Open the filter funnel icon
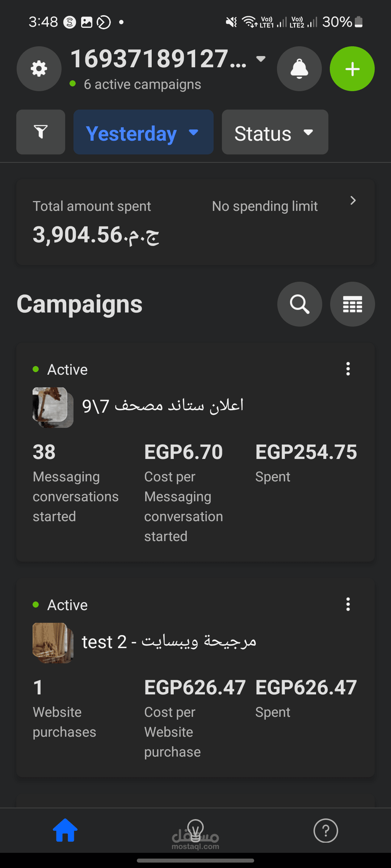 [x=41, y=132]
